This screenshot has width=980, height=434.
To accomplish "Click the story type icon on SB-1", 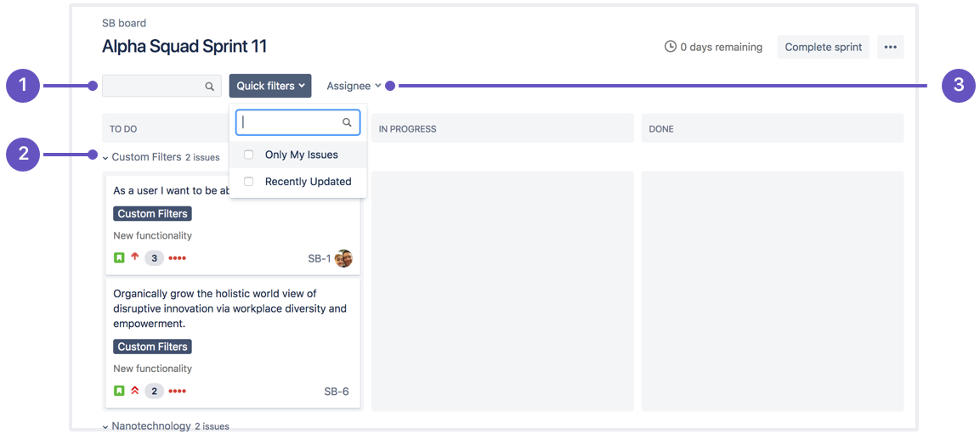I will [119, 258].
